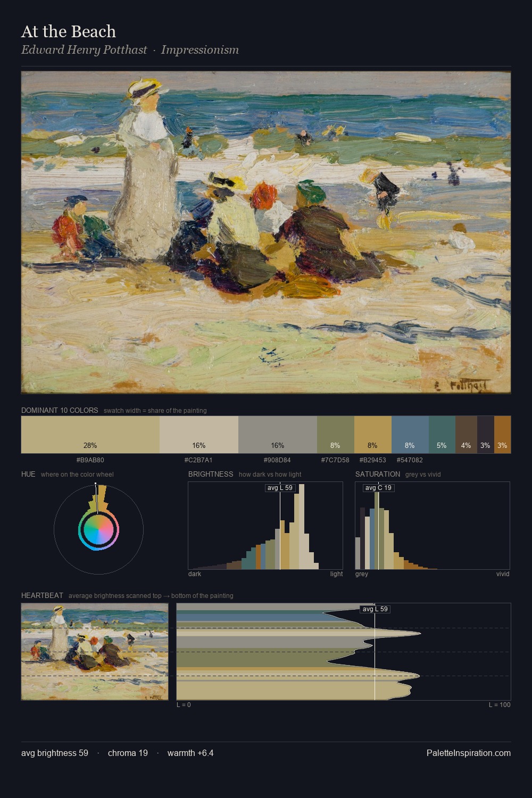This screenshot has height=798, width=532.
Task: Click chroma 19 in the footer
Action: [128, 753]
